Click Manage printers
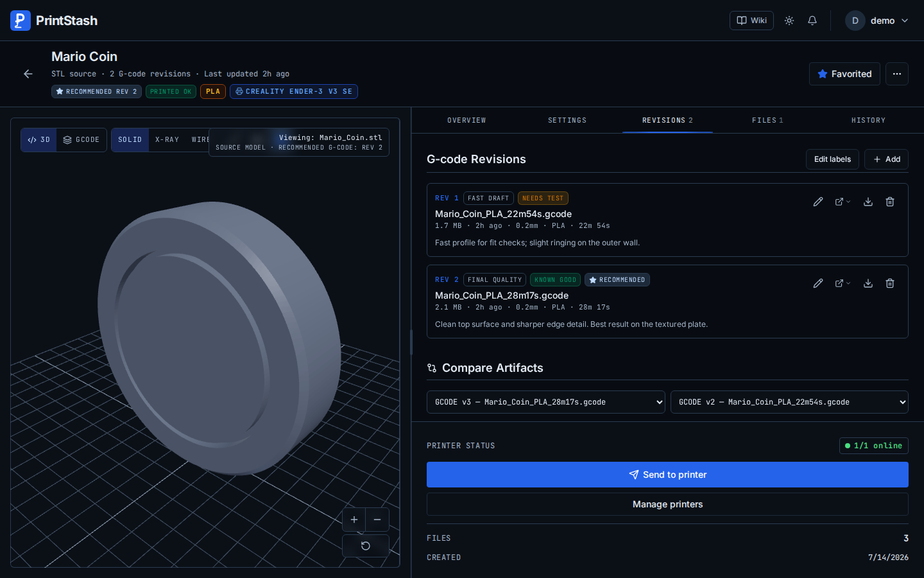 pyautogui.click(x=667, y=504)
